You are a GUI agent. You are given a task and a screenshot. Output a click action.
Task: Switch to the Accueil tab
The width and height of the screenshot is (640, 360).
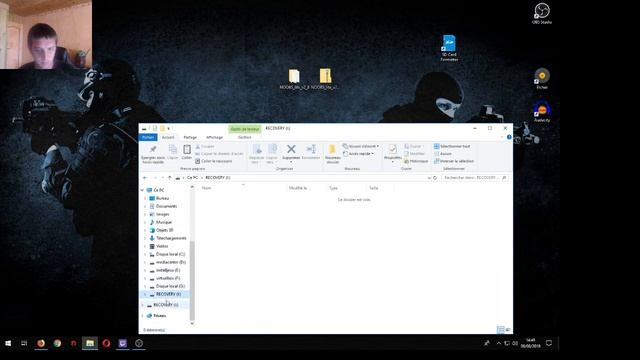click(x=168, y=138)
